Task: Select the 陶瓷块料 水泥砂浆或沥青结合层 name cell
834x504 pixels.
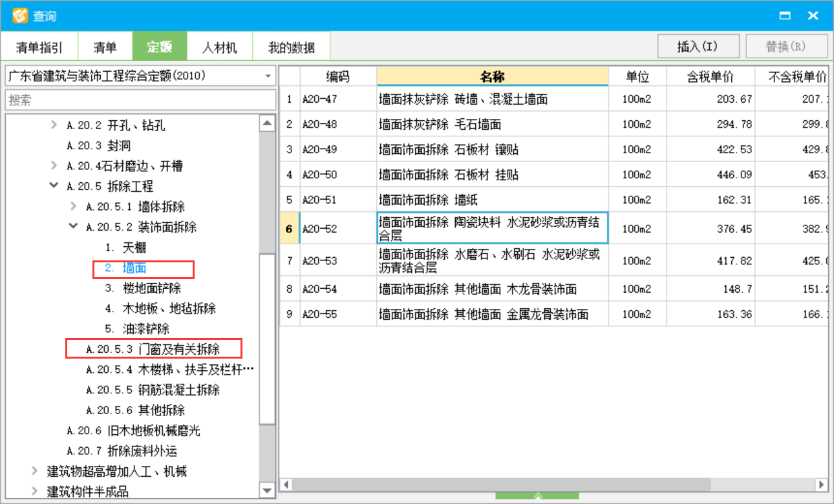Action: [493, 229]
